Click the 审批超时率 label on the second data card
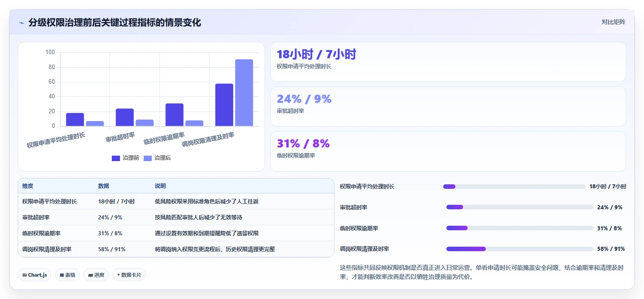This screenshot has height=299, width=644. click(290, 111)
